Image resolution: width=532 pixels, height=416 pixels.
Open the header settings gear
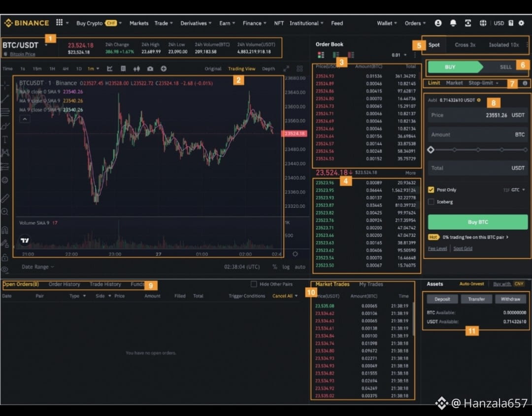[522, 23]
